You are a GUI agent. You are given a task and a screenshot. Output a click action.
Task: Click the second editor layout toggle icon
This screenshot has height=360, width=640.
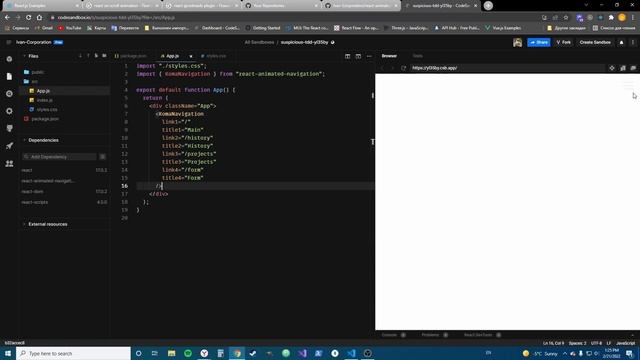click(358, 56)
